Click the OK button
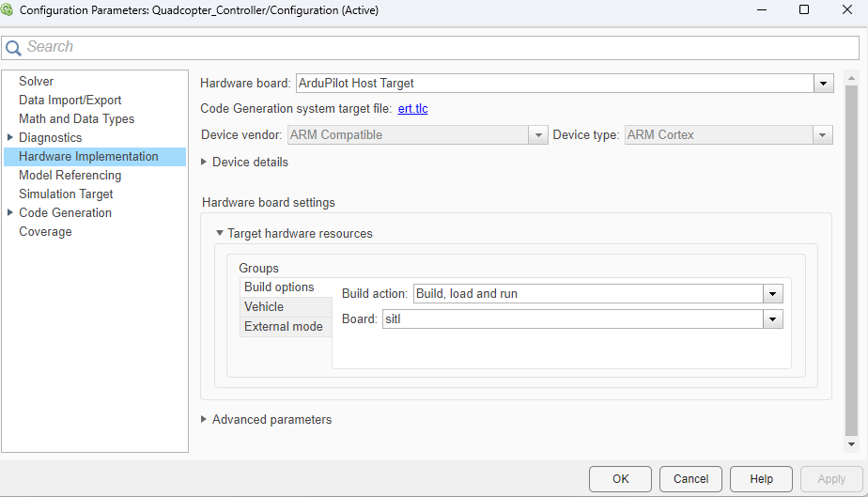The width and height of the screenshot is (868, 497). coord(620,479)
